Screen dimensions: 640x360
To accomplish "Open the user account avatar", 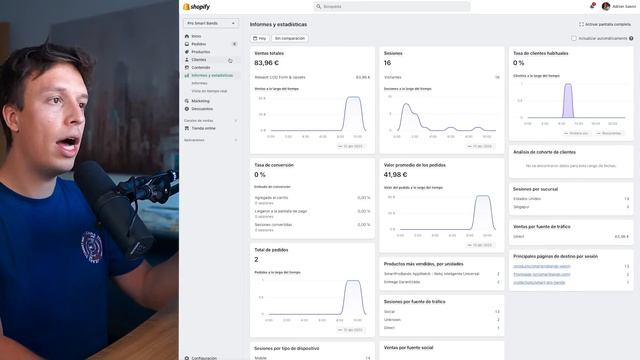I will tap(606, 6).
